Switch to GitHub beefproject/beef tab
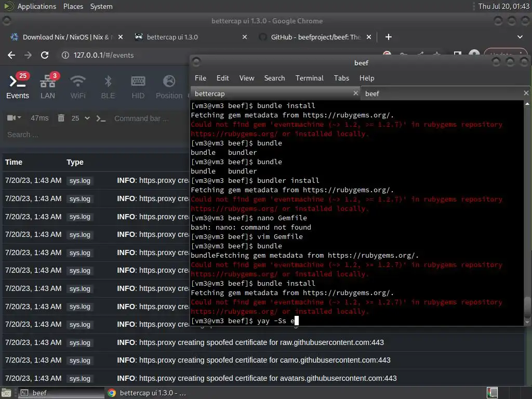The image size is (532, 399). pos(315,37)
